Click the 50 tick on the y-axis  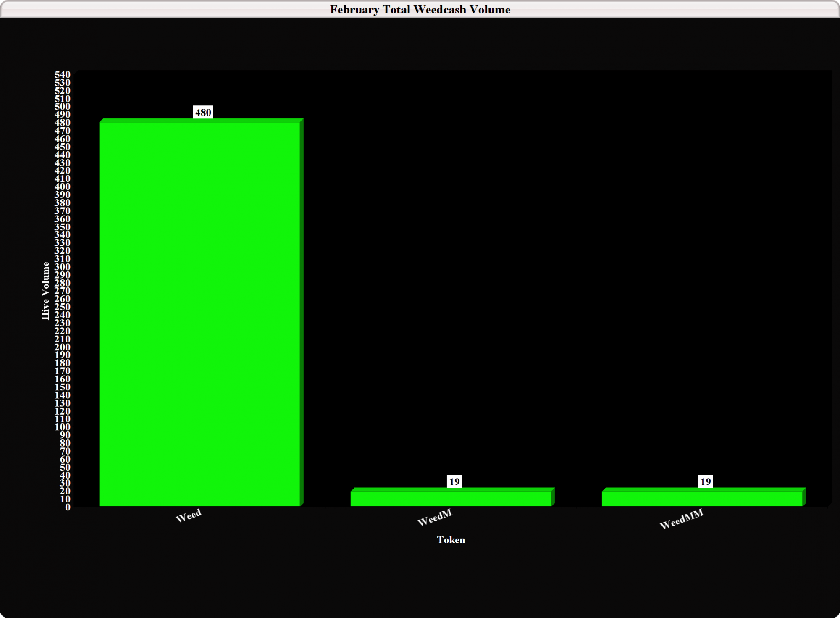(x=65, y=467)
